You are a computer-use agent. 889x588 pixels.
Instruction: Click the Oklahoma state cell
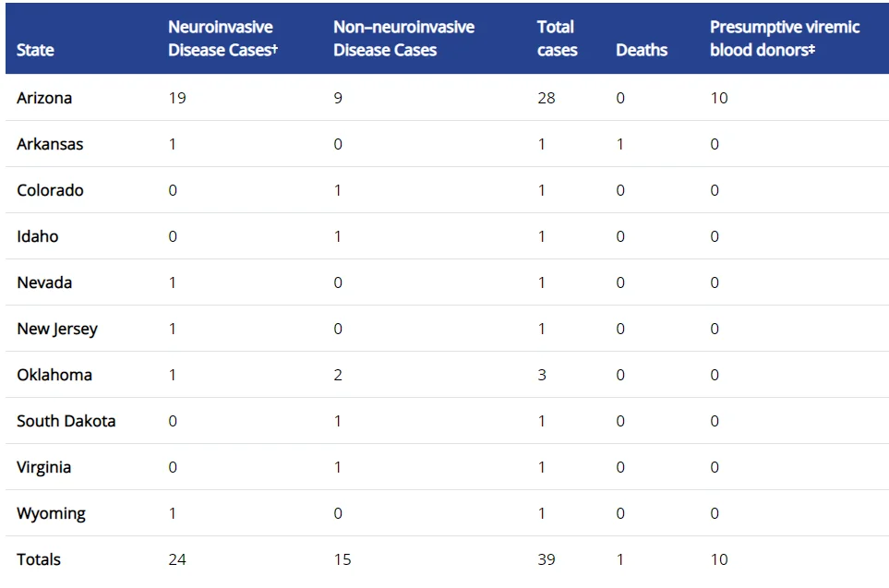click(54, 375)
